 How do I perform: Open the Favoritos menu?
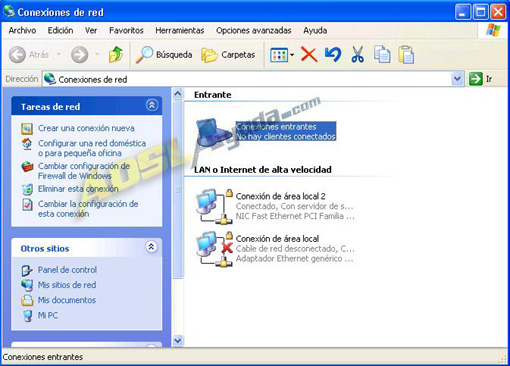click(126, 30)
